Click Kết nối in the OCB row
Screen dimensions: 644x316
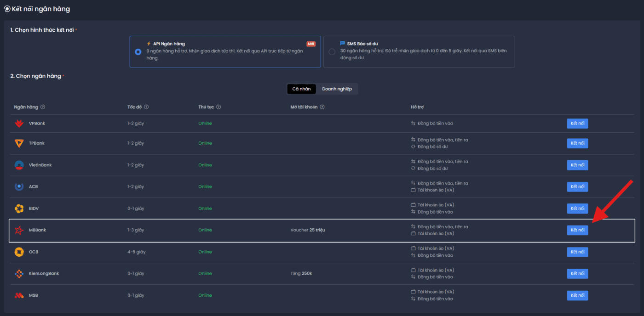(x=577, y=252)
